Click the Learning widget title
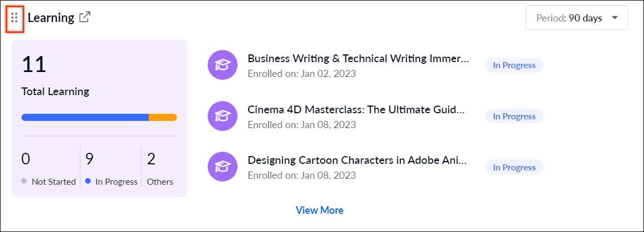The height and width of the screenshot is (232, 644). point(51,18)
